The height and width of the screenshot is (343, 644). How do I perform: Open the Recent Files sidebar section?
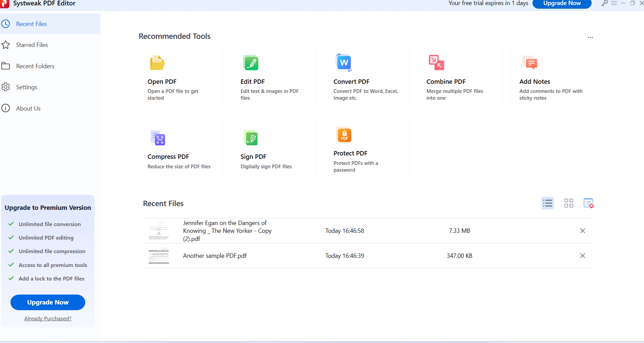pyautogui.click(x=50, y=24)
